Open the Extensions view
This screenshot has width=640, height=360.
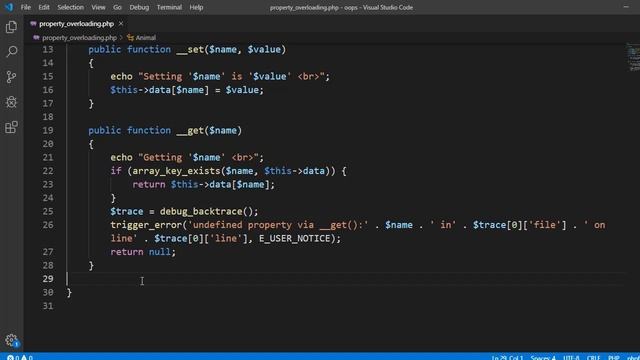coord(11,127)
